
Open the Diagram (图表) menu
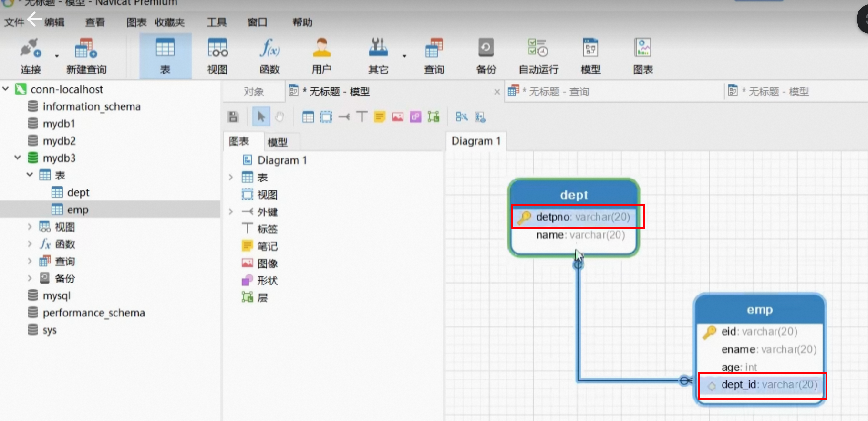pyautogui.click(x=136, y=22)
